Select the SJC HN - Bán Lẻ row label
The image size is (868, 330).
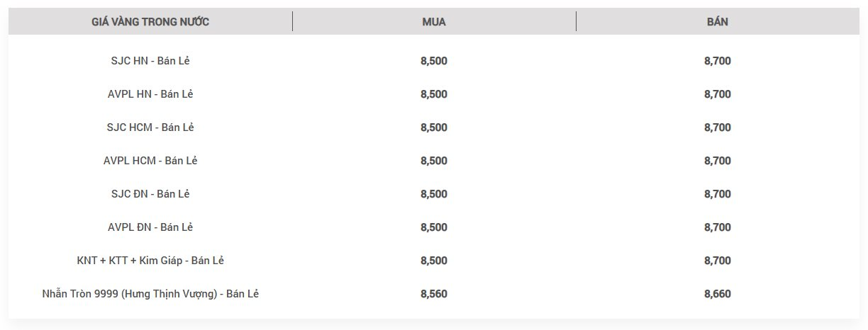150,61
